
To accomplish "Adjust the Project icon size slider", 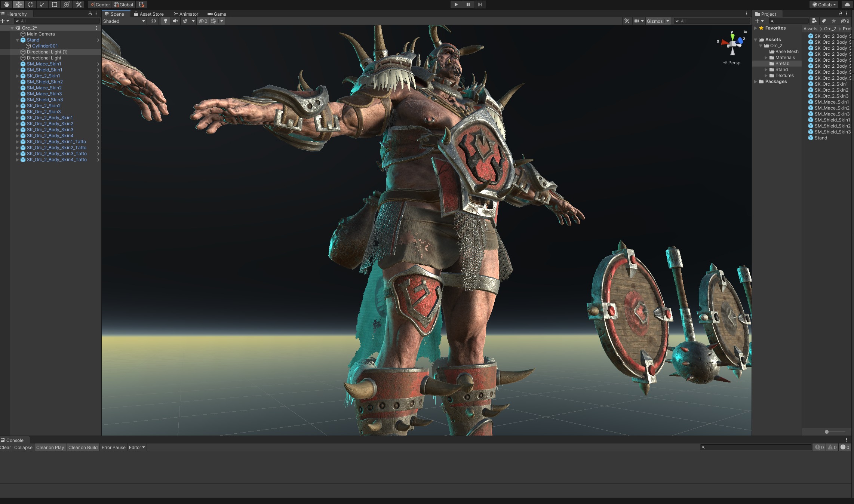I will pyautogui.click(x=827, y=432).
